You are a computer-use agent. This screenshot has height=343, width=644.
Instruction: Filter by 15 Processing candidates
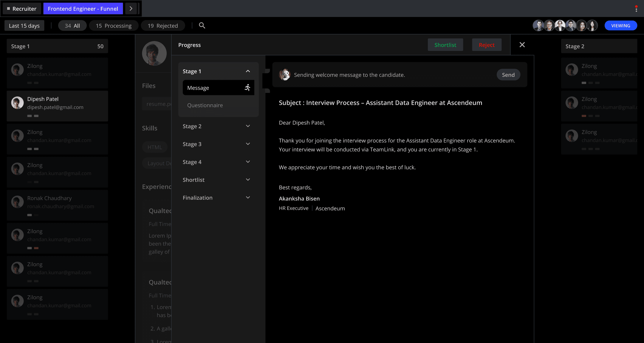pyautogui.click(x=114, y=26)
